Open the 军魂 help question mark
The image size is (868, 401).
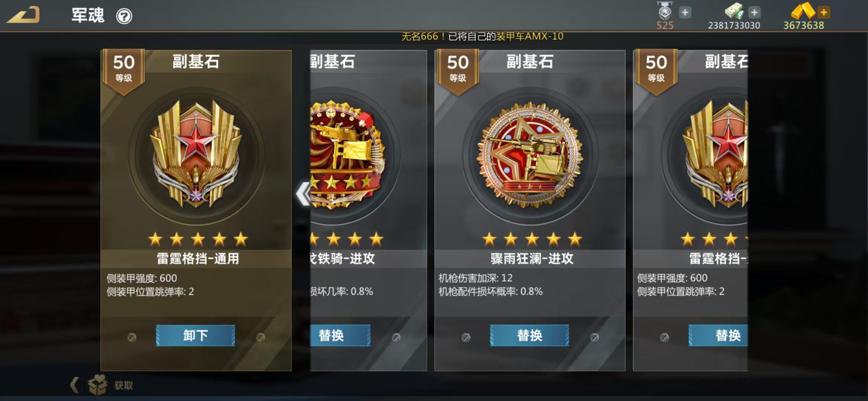[124, 16]
